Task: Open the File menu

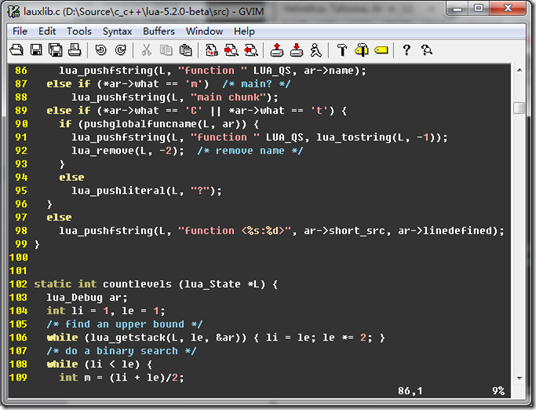Action: [20, 31]
